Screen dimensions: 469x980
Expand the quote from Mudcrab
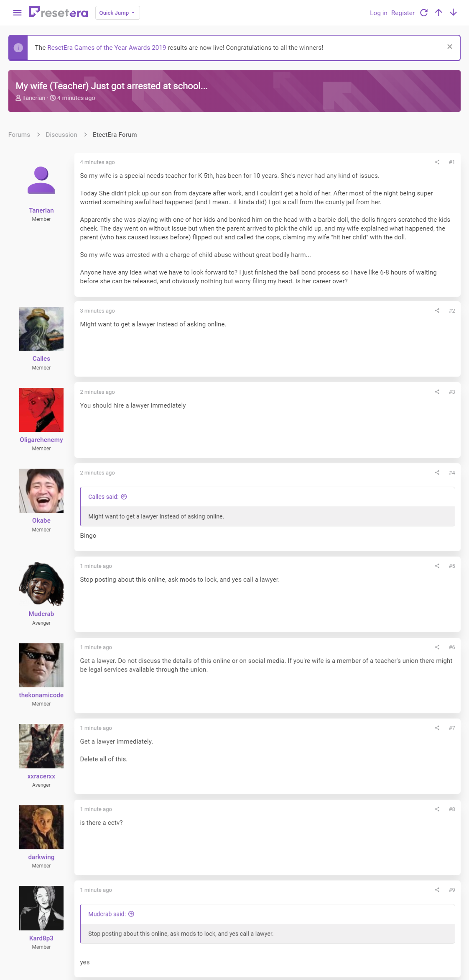[x=131, y=914]
